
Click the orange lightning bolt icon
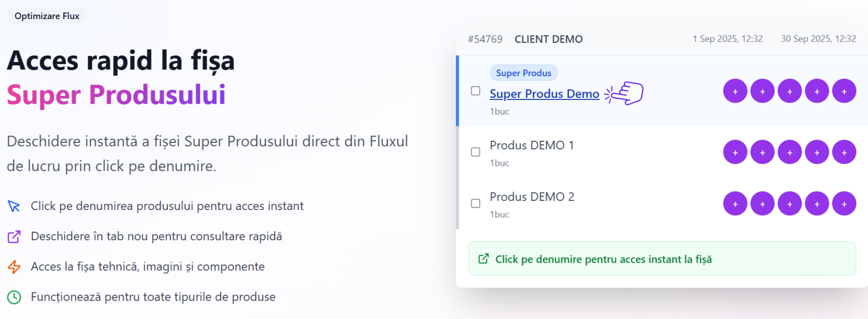coord(14,267)
